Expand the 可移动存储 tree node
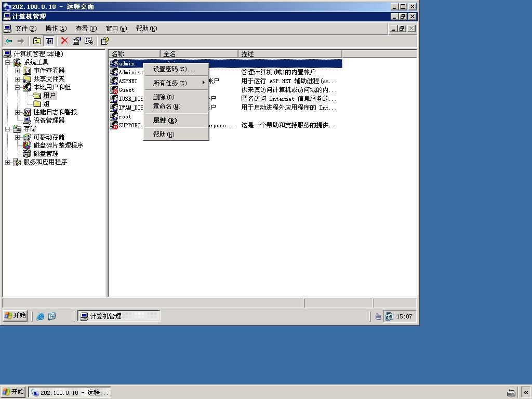This screenshot has height=399, width=532. [x=17, y=137]
